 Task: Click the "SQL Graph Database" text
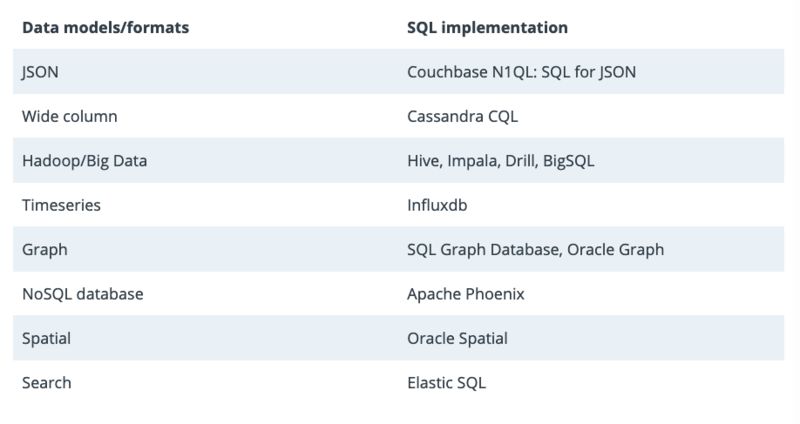click(x=482, y=249)
